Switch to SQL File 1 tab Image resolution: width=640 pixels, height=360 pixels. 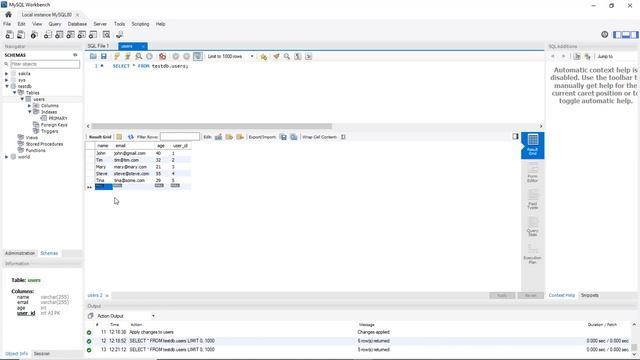(98, 46)
